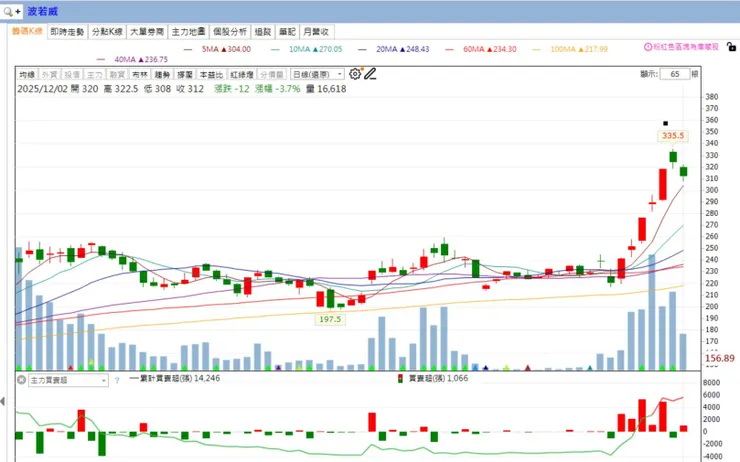
Task: Click the magnifier search icon beside 波若威
Action: [8, 11]
